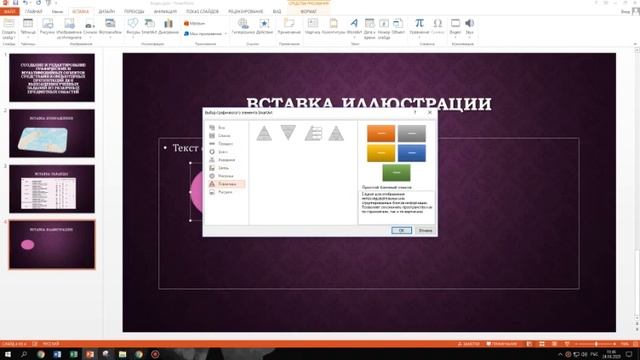Select the segmented pyramid SmartArt layout
The image size is (640, 360).
(336, 133)
